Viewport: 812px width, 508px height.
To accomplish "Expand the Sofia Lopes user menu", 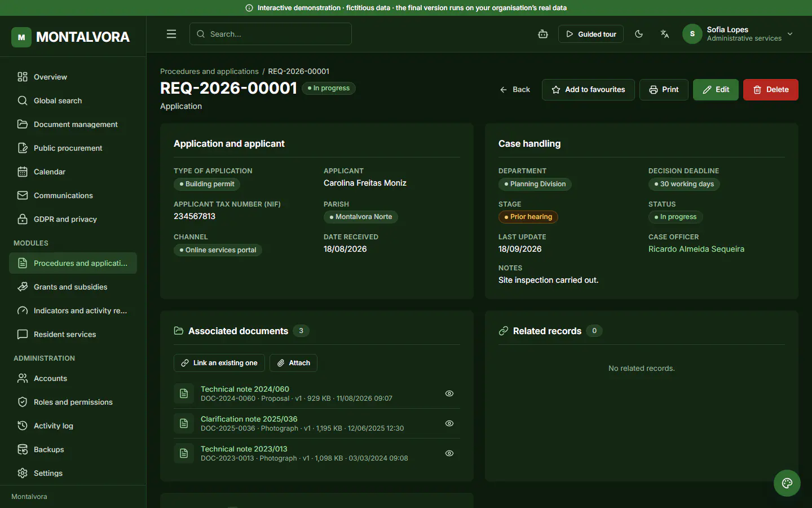I will (x=739, y=34).
